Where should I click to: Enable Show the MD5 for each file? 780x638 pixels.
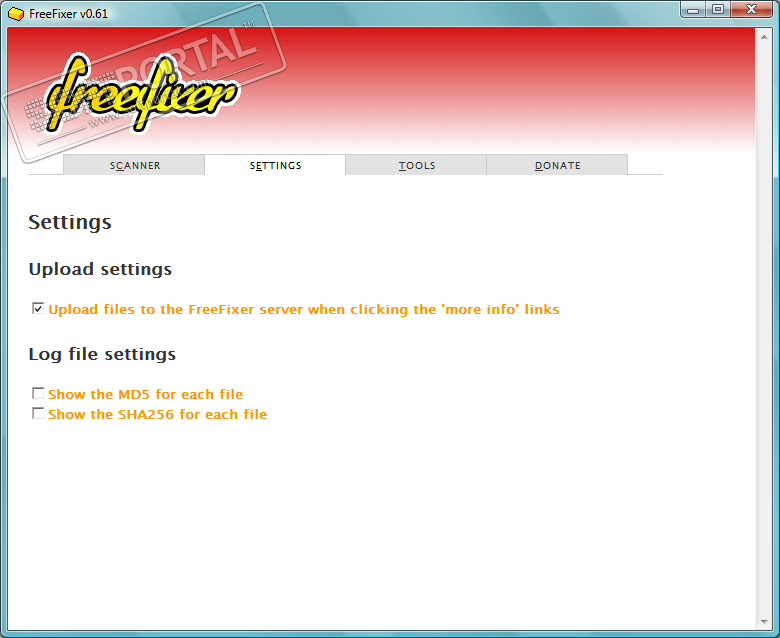tap(38, 393)
